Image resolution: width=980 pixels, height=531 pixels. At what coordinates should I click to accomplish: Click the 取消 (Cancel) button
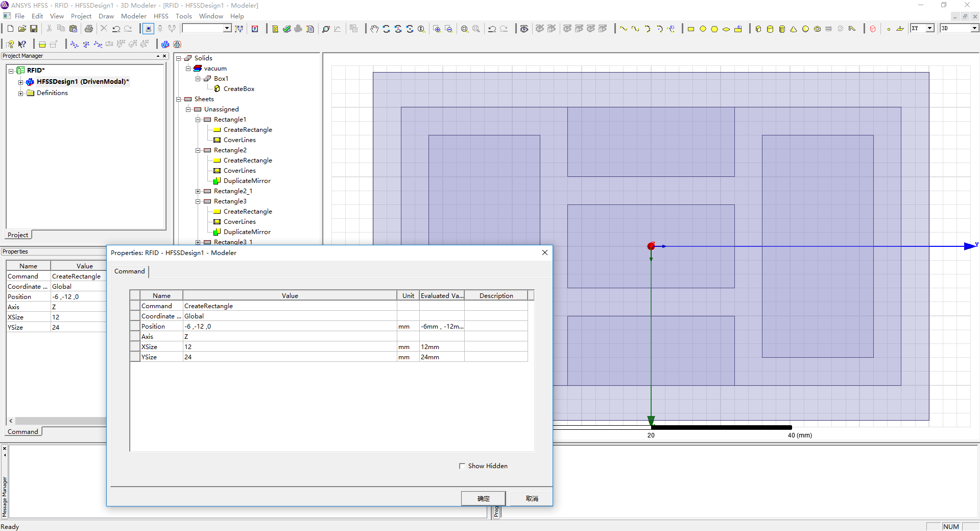532,498
